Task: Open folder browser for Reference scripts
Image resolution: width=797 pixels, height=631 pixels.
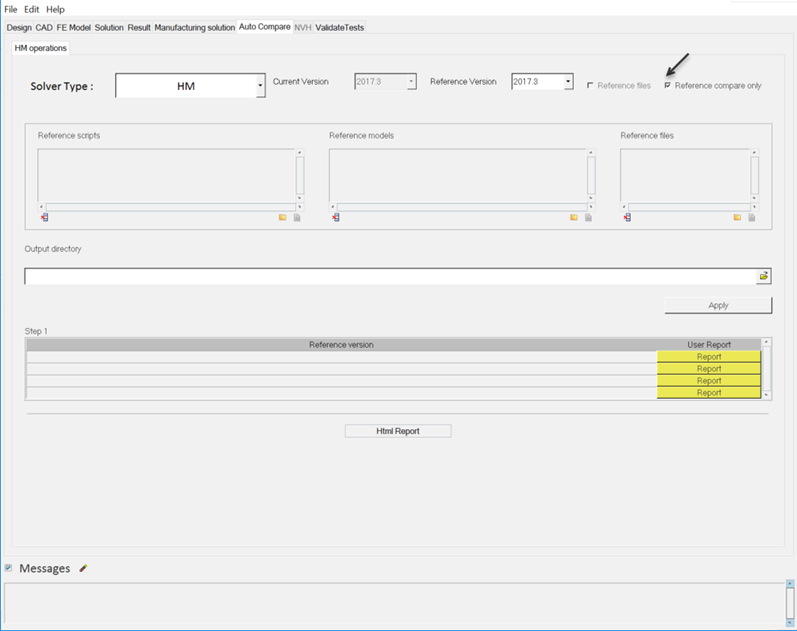Action: (283, 217)
